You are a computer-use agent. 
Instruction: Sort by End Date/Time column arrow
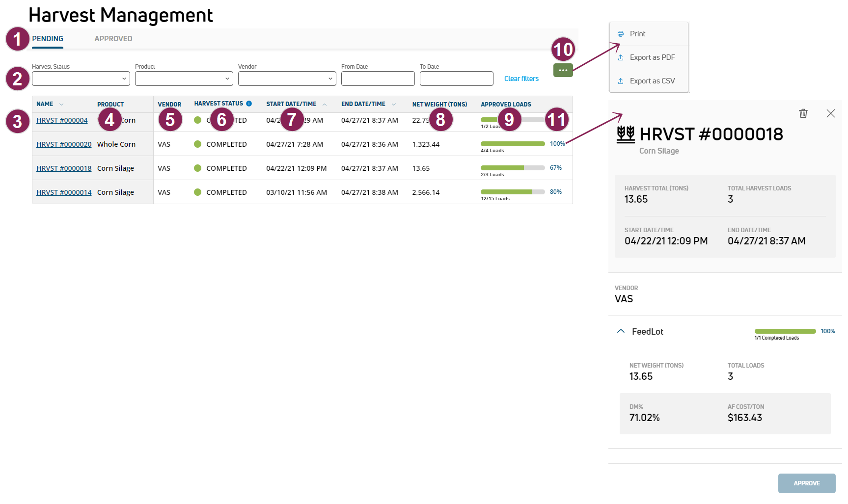394,104
